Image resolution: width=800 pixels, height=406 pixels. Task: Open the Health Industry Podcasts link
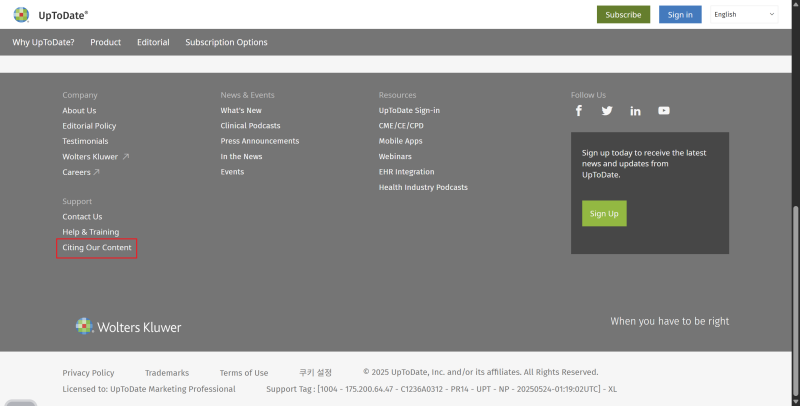tap(423, 187)
